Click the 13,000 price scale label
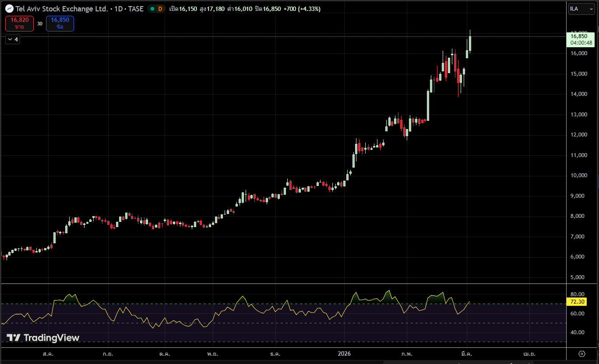This screenshot has height=364, width=599. point(578,115)
